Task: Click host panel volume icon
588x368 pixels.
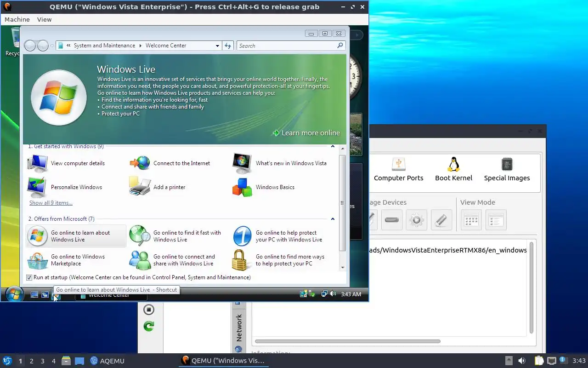Action: click(521, 361)
